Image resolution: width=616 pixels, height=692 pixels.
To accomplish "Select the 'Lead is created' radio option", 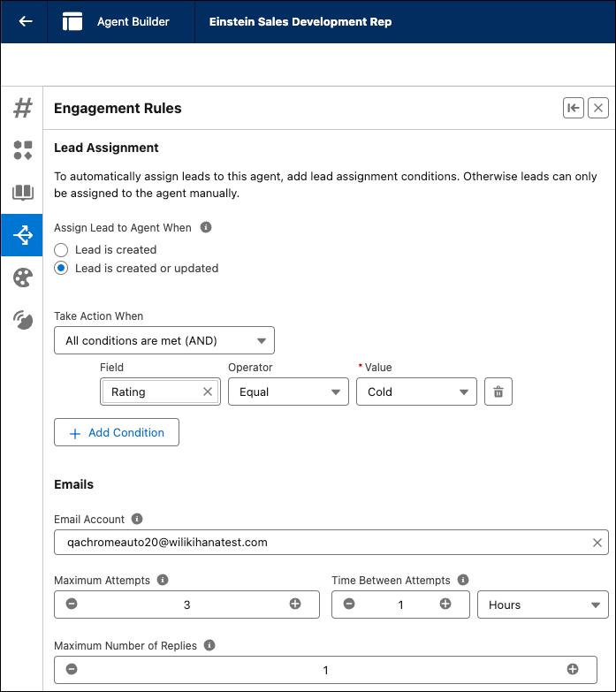I will tap(61, 250).
